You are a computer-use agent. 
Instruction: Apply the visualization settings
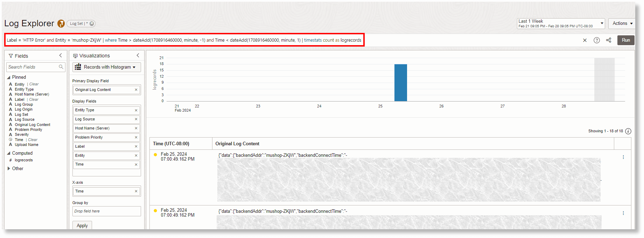[x=82, y=225]
